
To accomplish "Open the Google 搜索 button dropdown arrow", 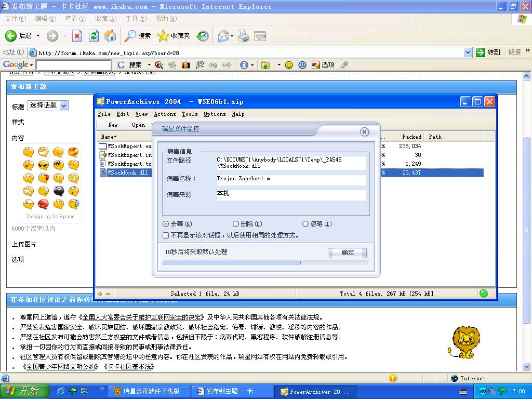I will tap(149, 64).
